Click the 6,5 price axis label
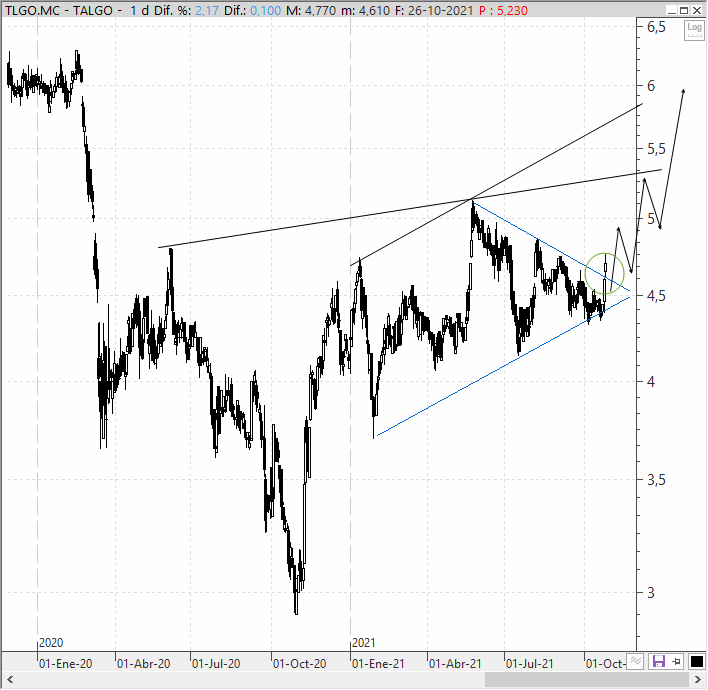The image size is (708, 690). 656,27
